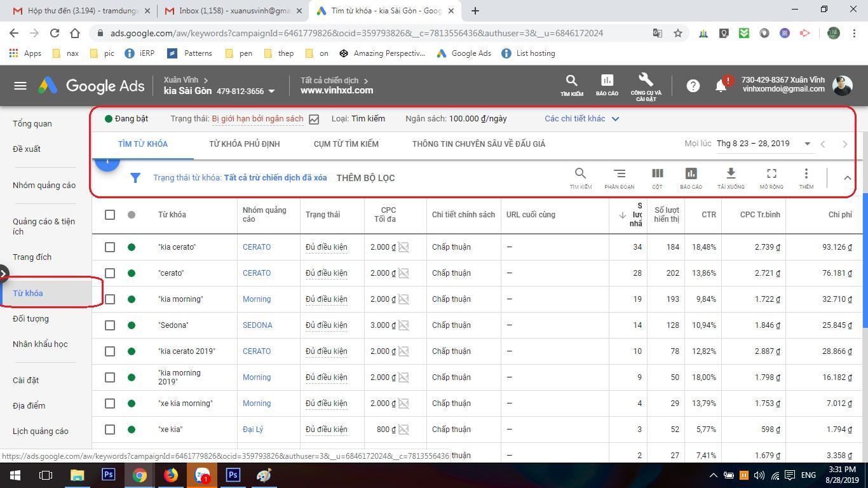Click the CERATO ad group link for "kia cerato"
868x488 pixels.
click(x=257, y=247)
